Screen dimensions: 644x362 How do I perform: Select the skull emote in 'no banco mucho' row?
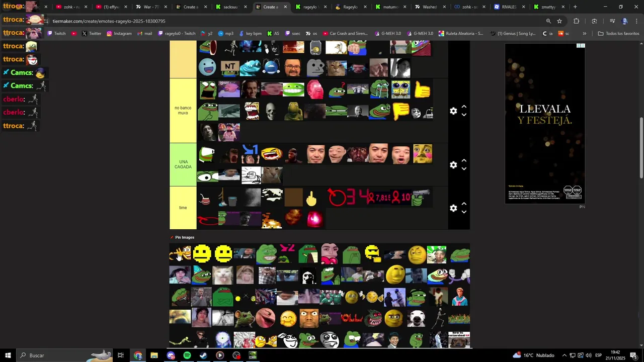272,111
